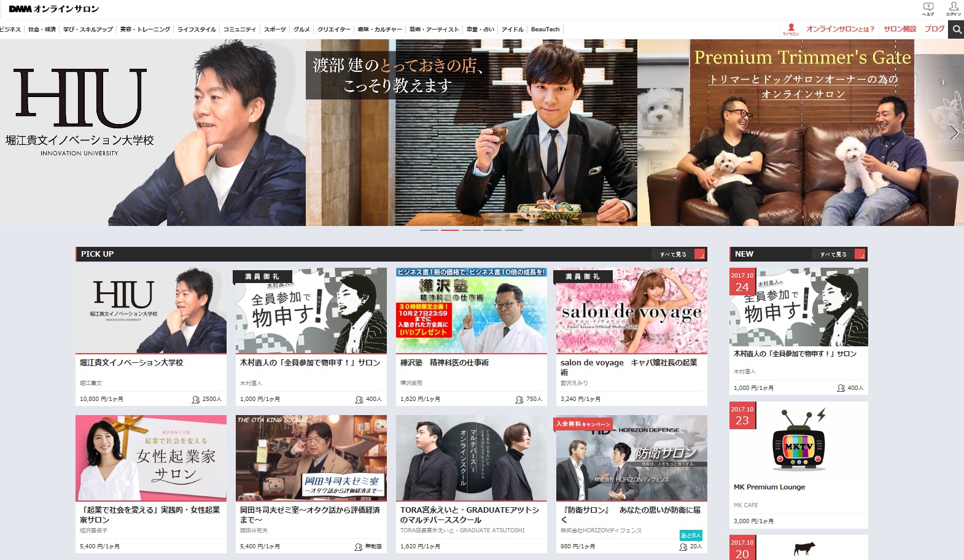Open the 防衛サロン HORIZON DEFENSE thumbnail

point(632,458)
